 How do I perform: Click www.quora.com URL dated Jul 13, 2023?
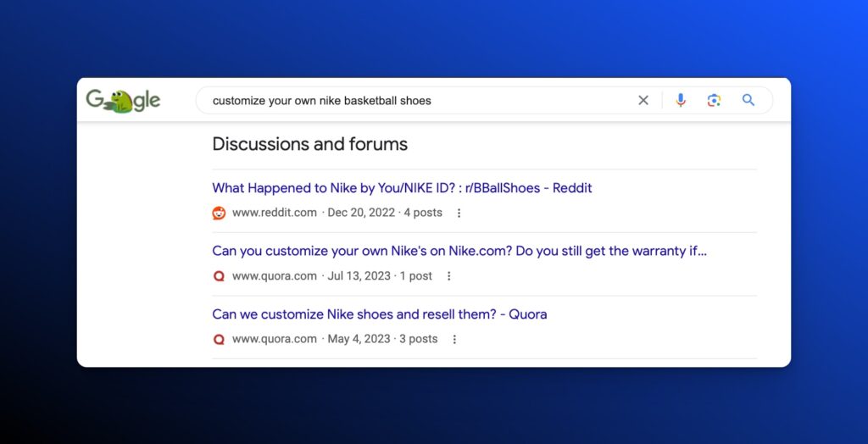click(x=275, y=276)
